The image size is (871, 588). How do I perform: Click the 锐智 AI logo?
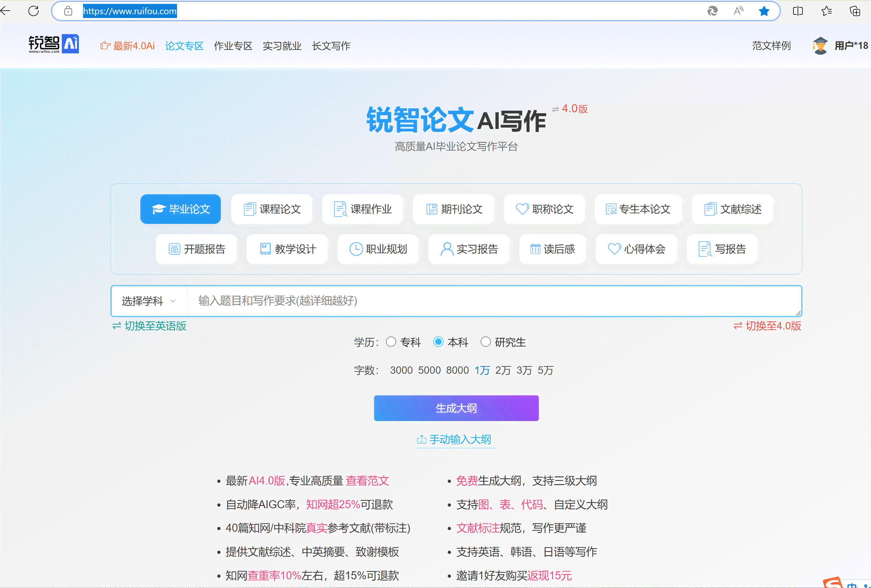click(54, 44)
